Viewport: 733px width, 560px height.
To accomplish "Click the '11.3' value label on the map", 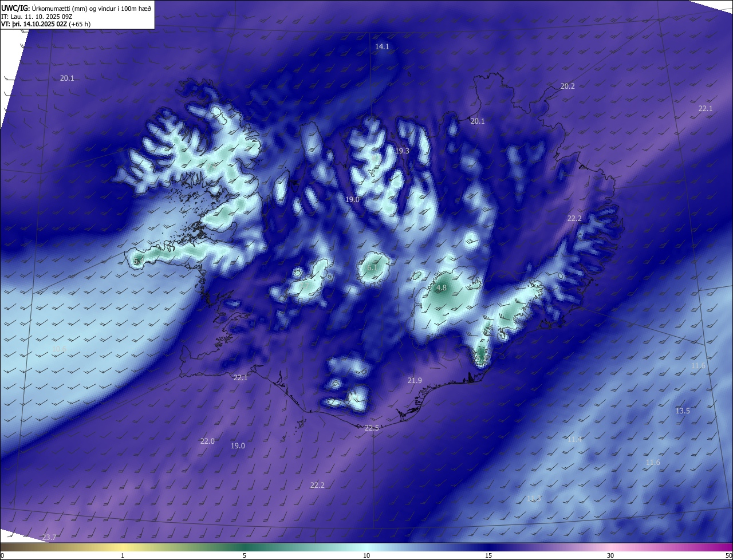I will click(x=534, y=499).
